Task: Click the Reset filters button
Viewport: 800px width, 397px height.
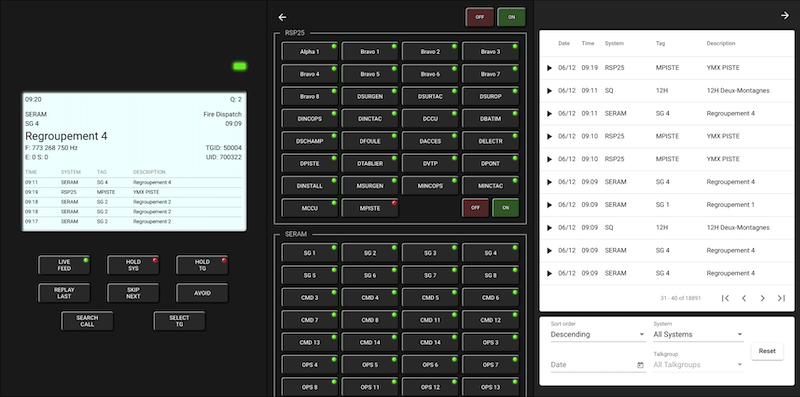Action: pos(767,351)
